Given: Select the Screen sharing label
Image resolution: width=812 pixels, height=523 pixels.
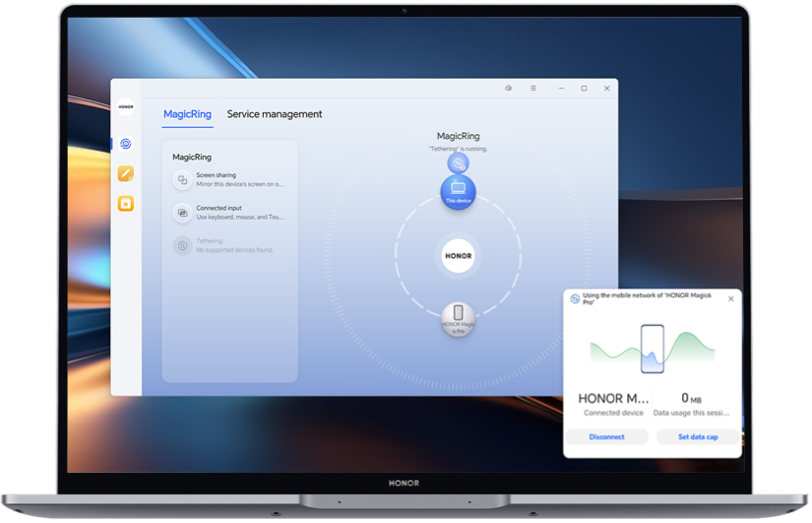Looking at the screenshot, I should pyautogui.click(x=216, y=175).
